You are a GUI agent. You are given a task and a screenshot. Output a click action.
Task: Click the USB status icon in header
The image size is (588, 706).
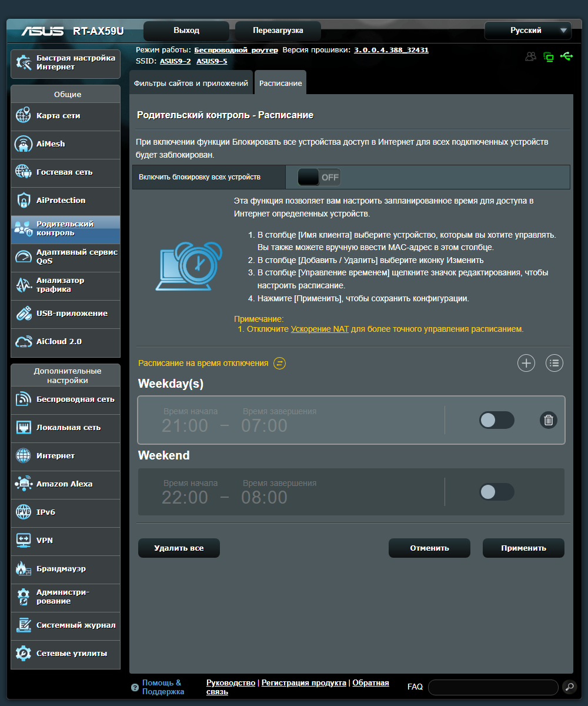[567, 56]
